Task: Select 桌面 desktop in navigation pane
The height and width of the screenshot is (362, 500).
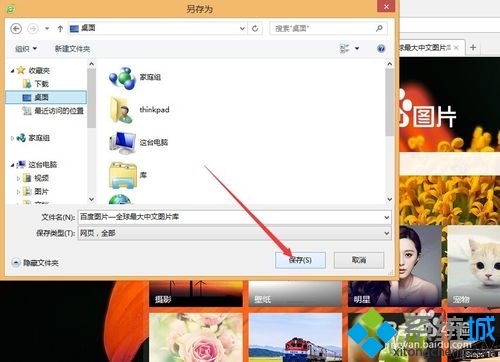Action: click(x=46, y=97)
